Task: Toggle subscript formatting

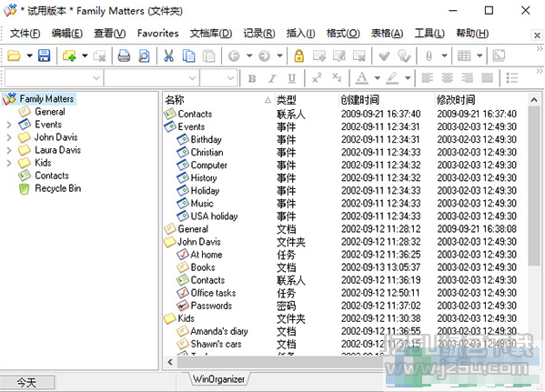Action: pyautogui.click(x=337, y=78)
